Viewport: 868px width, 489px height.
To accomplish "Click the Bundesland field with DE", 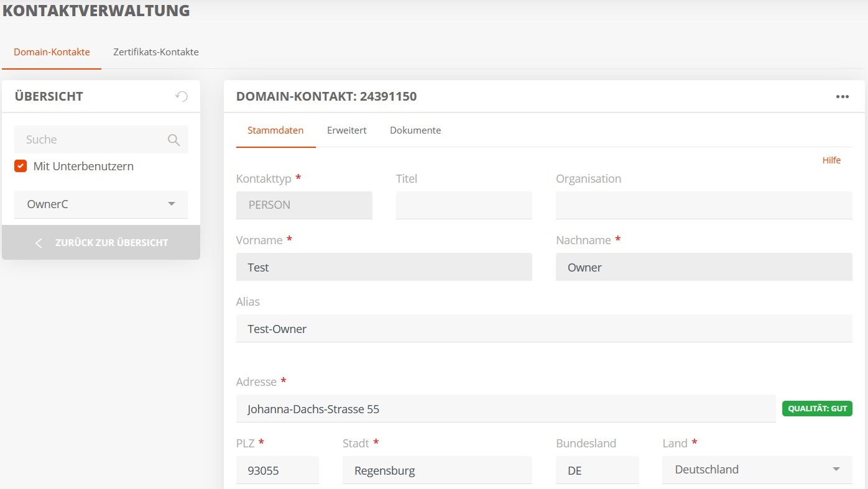I will 598,470.
